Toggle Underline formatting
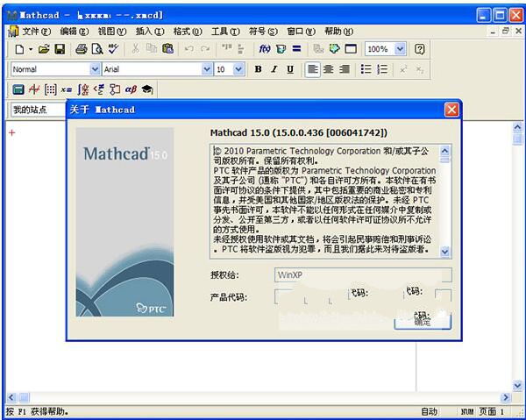The height and width of the screenshot is (420, 526). [290, 69]
